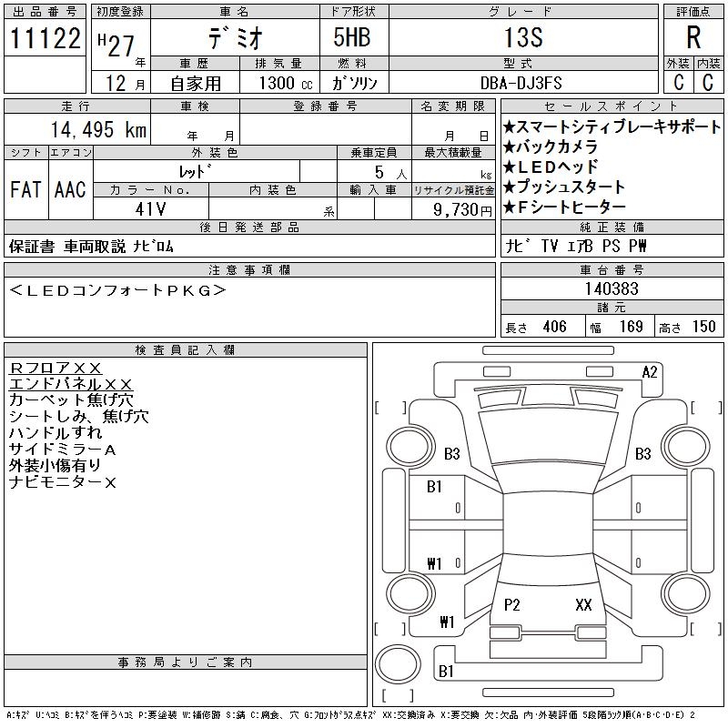The height and width of the screenshot is (728, 728).
Task: Select the mileage 14,495 km
Action: tap(98, 129)
